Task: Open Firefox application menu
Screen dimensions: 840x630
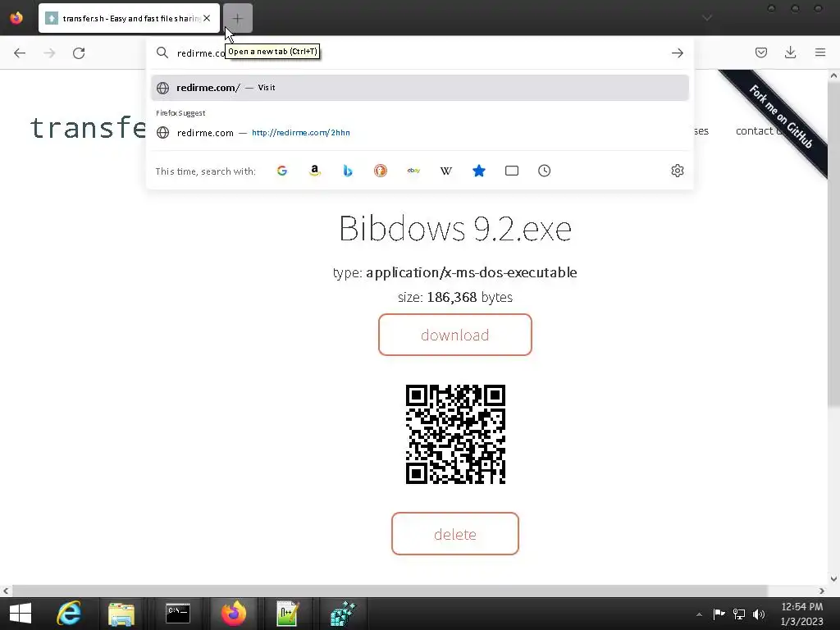Action: coord(820,52)
